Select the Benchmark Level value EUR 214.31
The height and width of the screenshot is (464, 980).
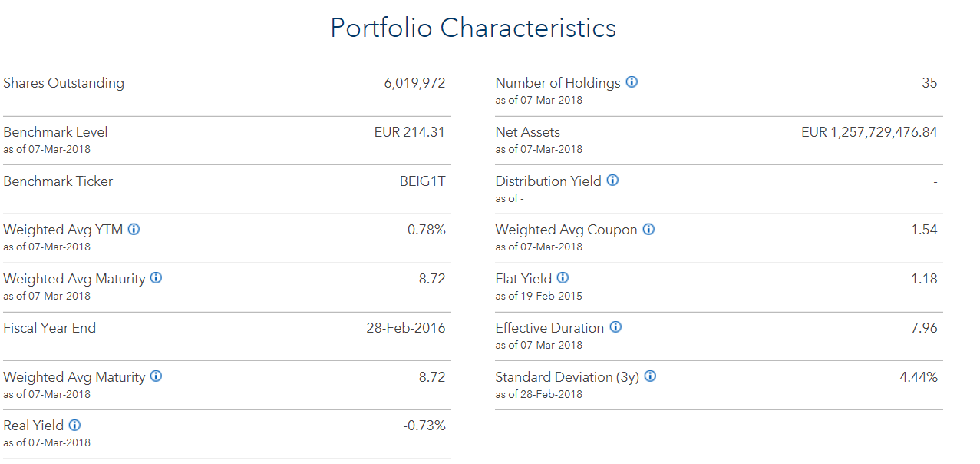tap(409, 132)
